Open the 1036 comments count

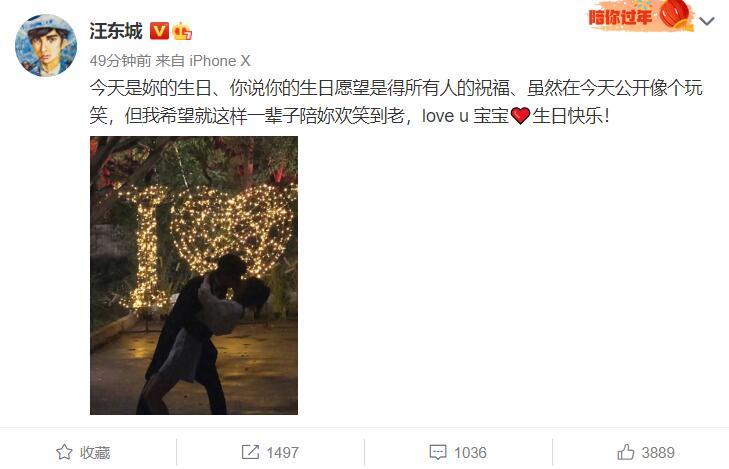point(470,452)
